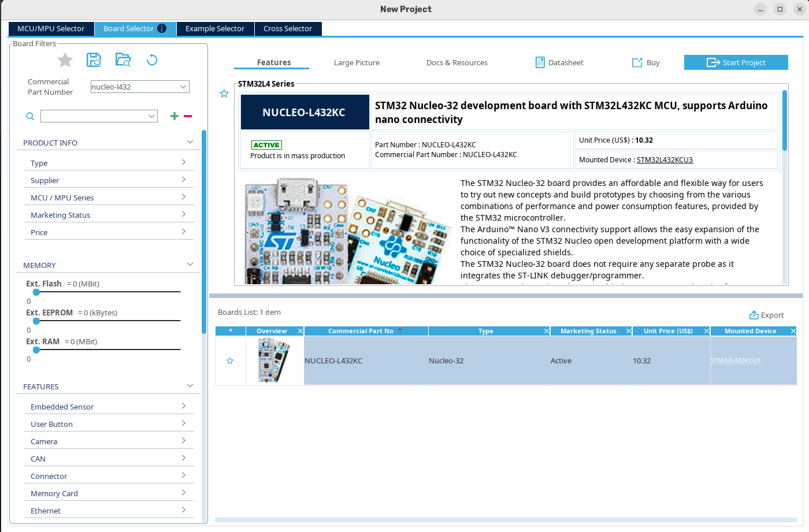Open STM32L432KCU3 link in board details
The image size is (809, 532).
click(665, 159)
